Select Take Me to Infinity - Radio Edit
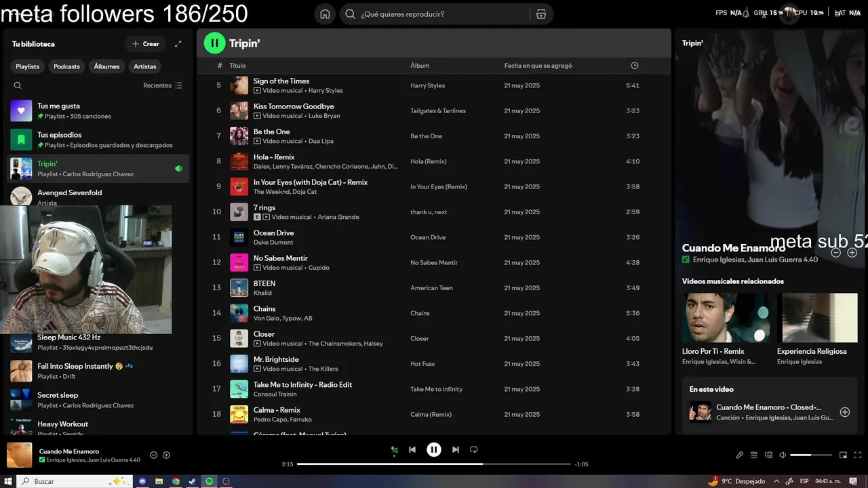The height and width of the screenshot is (488, 868). (x=302, y=385)
